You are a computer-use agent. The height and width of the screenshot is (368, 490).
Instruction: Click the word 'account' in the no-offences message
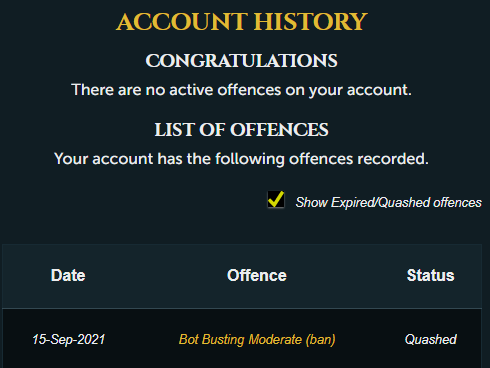coord(379,90)
